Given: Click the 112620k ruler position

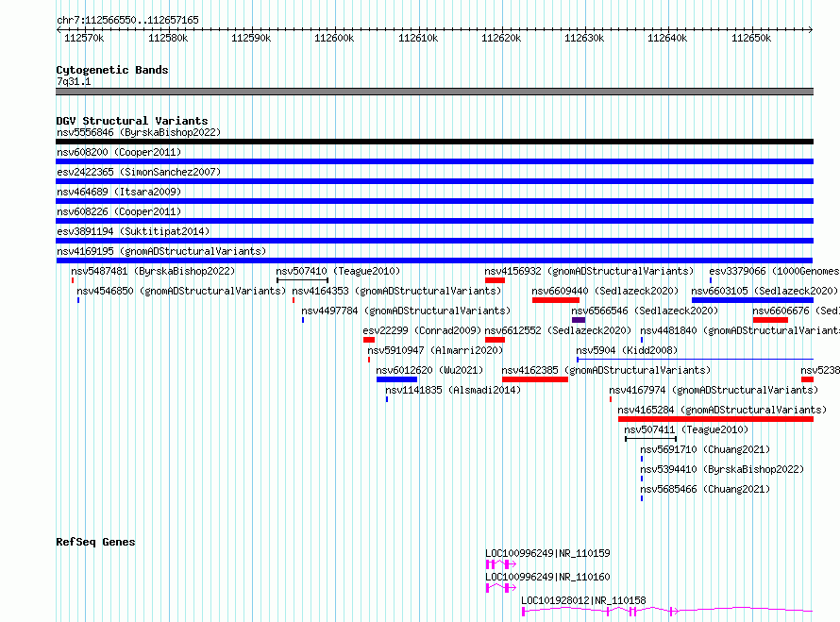Looking at the screenshot, I should point(501,38).
